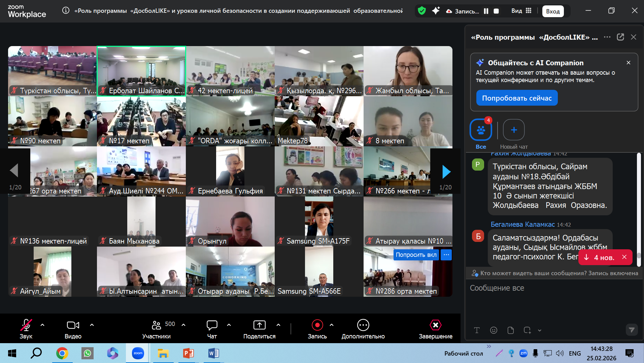Click the Попробовать сейчас button
Image resolution: width=644 pixels, height=363 pixels.
tap(517, 98)
